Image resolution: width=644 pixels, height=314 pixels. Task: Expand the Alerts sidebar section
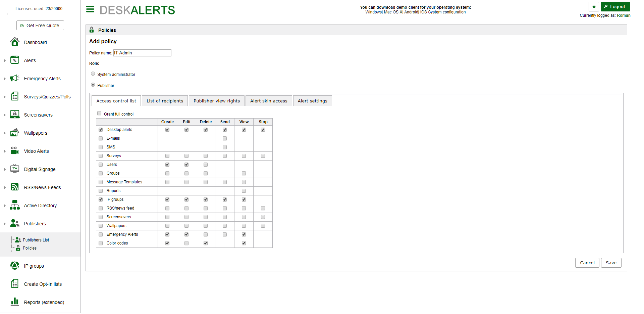[5, 60]
